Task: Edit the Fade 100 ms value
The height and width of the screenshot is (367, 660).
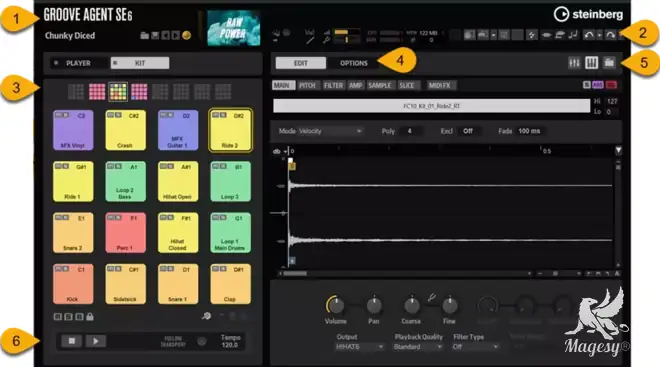Action: 530,131
